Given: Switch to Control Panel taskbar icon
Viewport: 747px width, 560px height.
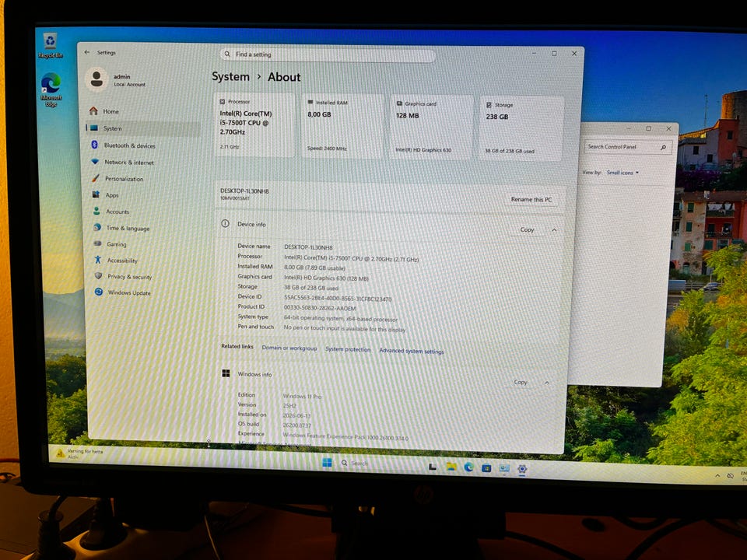Looking at the screenshot, I should [x=504, y=468].
